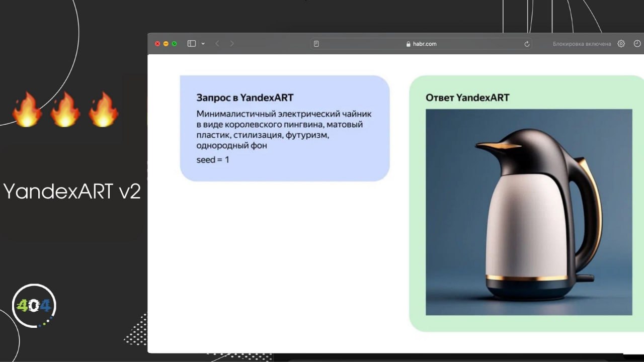Click the lock icon beside habr.com
The width and height of the screenshot is (644, 362).
[x=409, y=44]
